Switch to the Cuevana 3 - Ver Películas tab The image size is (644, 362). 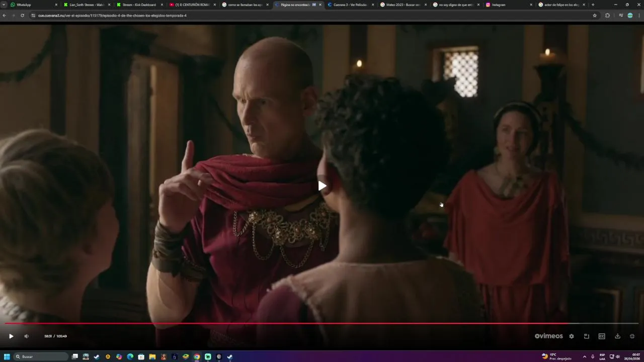(350, 5)
